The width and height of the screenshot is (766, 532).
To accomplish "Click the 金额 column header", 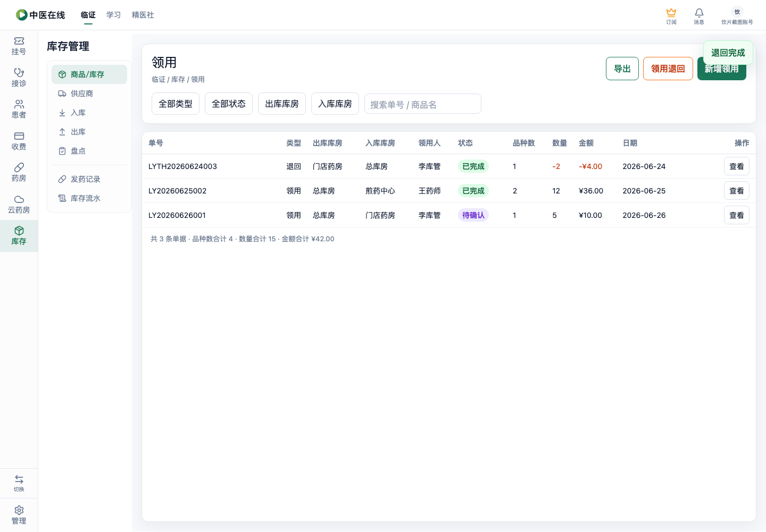I will (x=586, y=143).
